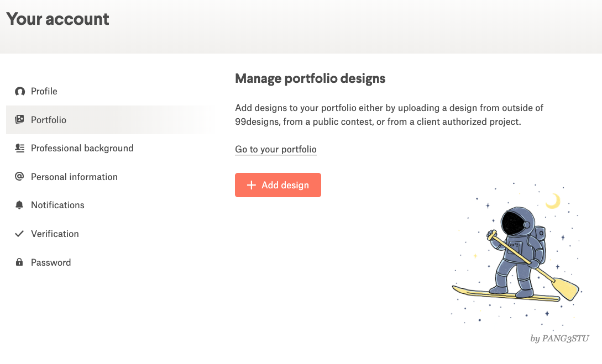602x364 pixels.
Task: Open the Profile settings section
Action: click(x=44, y=91)
